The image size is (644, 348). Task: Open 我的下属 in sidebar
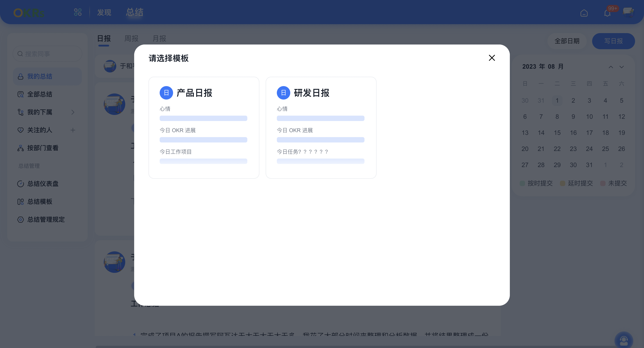pyautogui.click(x=47, y=112)
